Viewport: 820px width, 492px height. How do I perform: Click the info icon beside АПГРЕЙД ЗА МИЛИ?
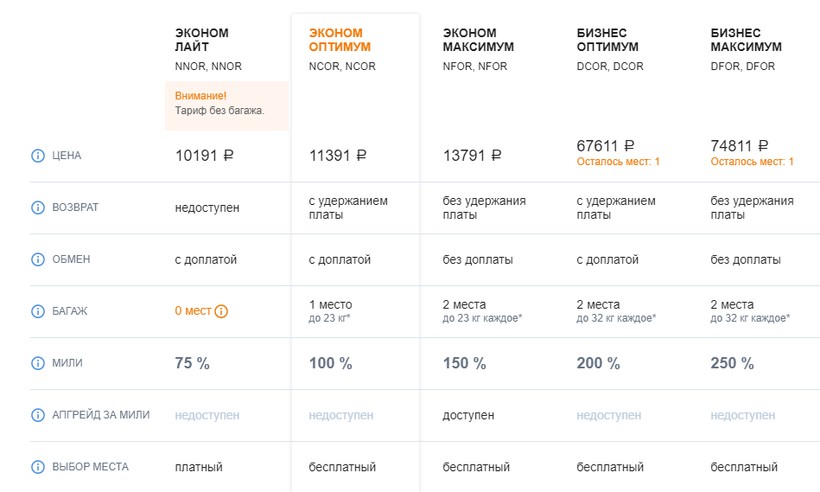pyautogui.click(x=38, y=415)
